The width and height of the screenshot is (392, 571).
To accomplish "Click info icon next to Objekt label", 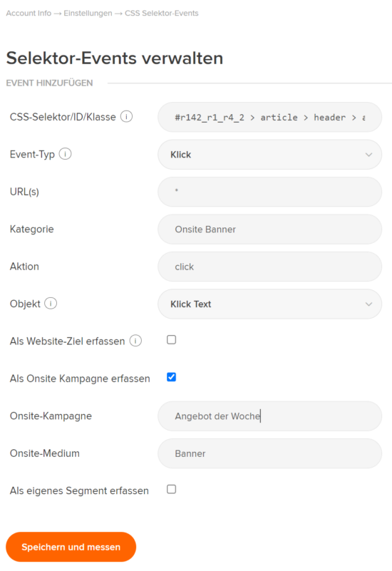I will [51, 304].
